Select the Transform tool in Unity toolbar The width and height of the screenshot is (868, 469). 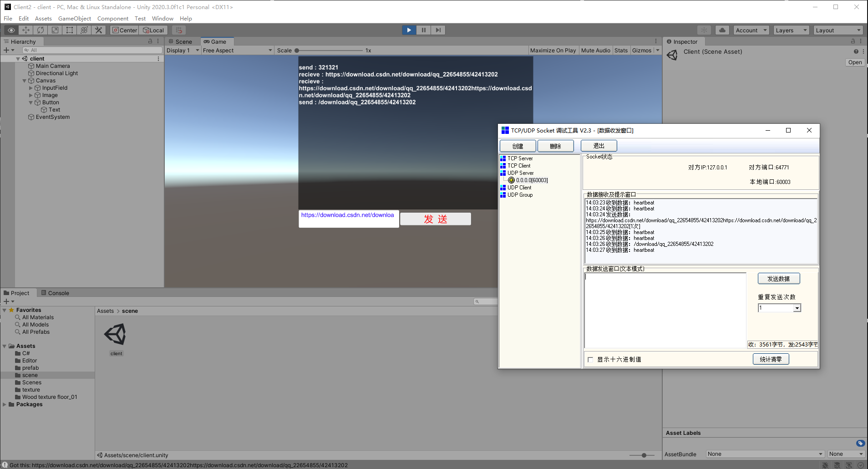pyautogui.click(x=84, y=30)
